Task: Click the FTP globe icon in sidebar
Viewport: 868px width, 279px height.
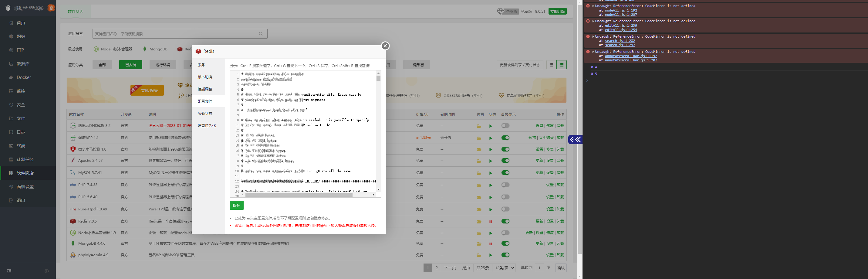Action: coord(11,50)
